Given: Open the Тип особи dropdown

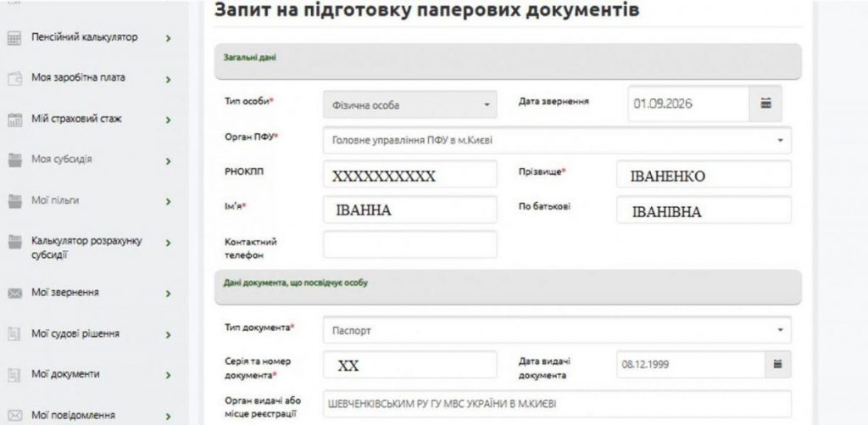Looking at the screenshot, I should (410, 104).
